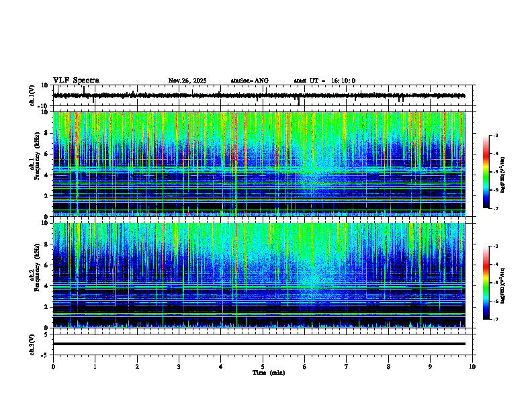Click the "4" kHz tick of ch.2 spectrogram
Image resolution: width=532 pixels, height=411 pixels.
[46, 286]
